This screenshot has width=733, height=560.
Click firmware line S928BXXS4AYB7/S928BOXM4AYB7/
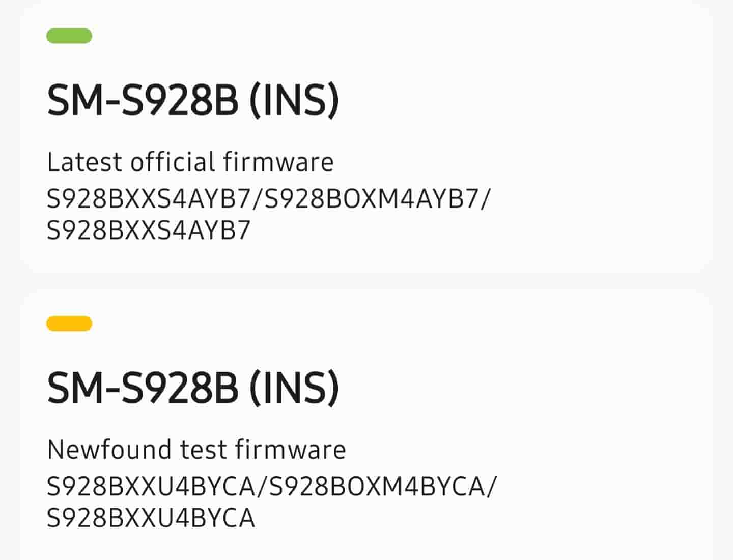click(x=268, y=199)
